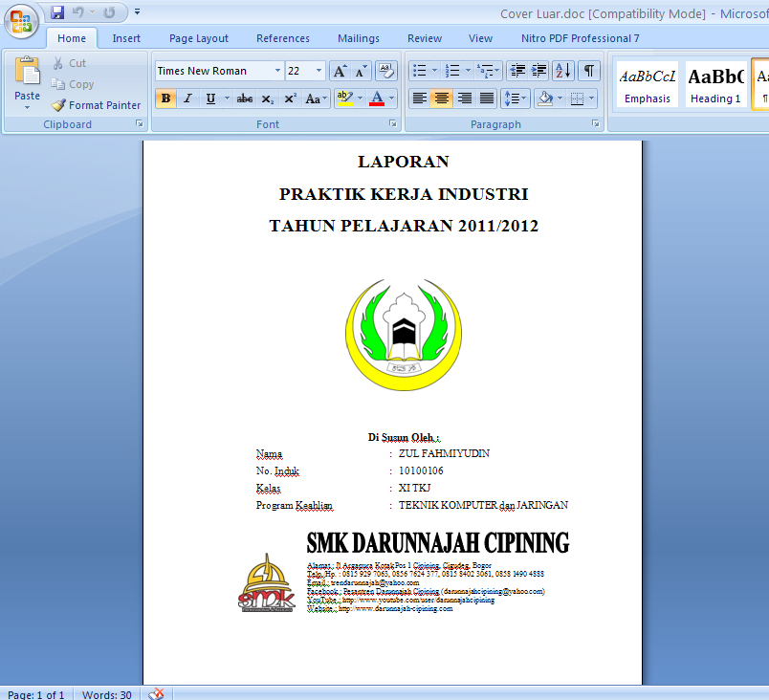The height and width of the screenshot is (700, 769).
Task: Check proofing errors icon in status bar
Action: point(157,694)
